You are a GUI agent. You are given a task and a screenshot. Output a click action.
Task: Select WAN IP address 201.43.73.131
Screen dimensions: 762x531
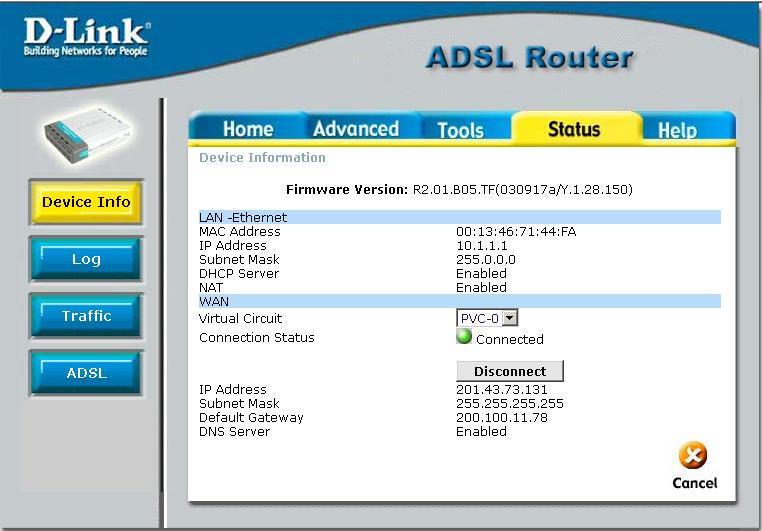click(502, 390)
